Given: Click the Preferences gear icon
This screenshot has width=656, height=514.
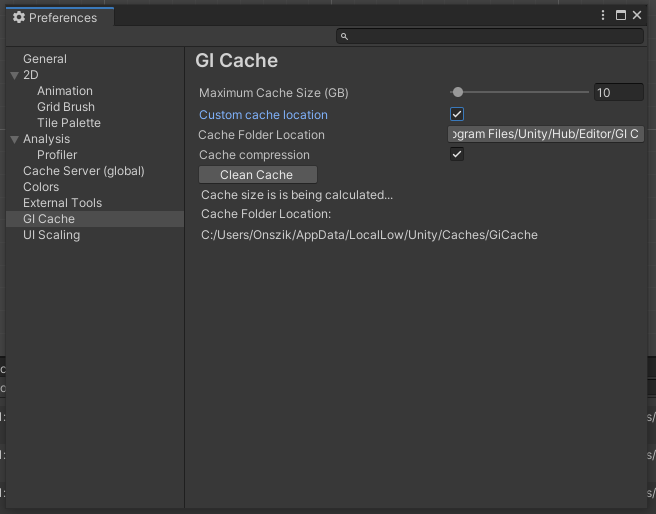Looking at the screenshot, I should click(19, 17).
